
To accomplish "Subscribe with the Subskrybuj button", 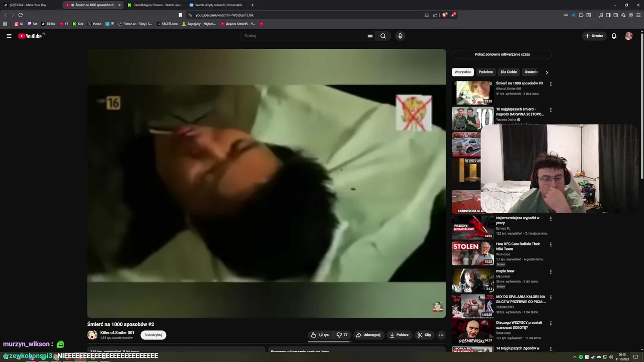I will click(153, 335).
